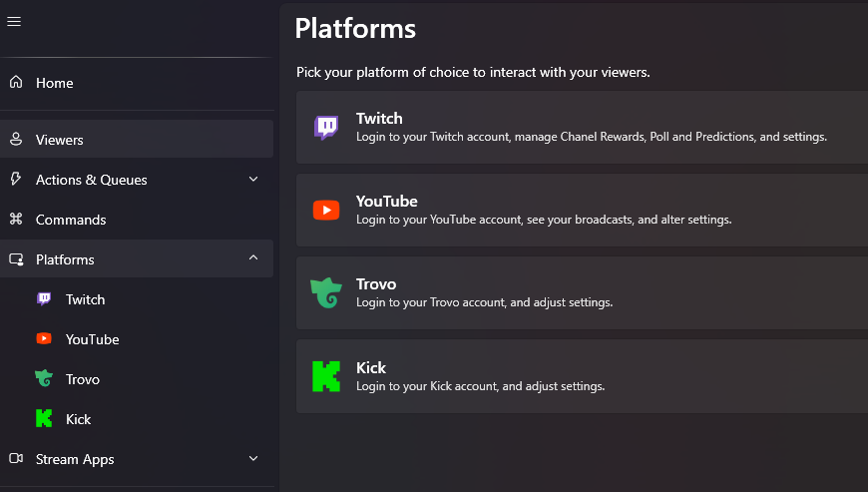
Task: Click the large YouTube logo card icon
Action: [x=326, y=211]
